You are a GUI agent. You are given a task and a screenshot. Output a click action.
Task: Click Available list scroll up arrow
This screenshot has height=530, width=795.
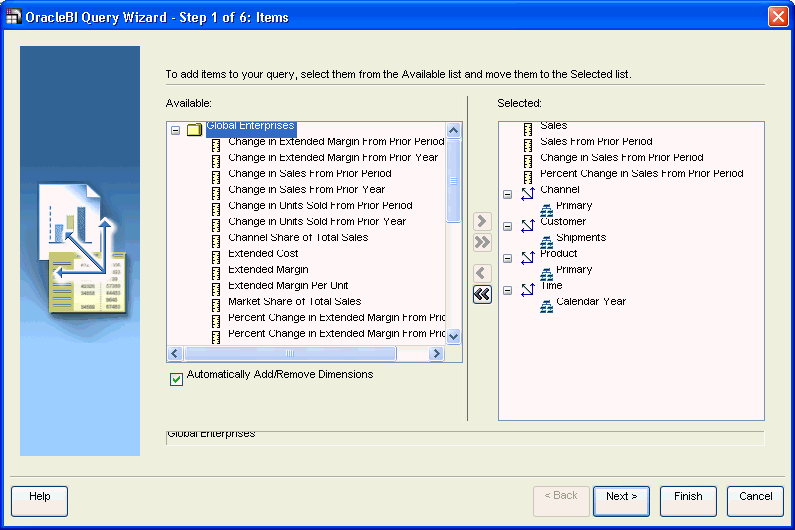[454, 130]
